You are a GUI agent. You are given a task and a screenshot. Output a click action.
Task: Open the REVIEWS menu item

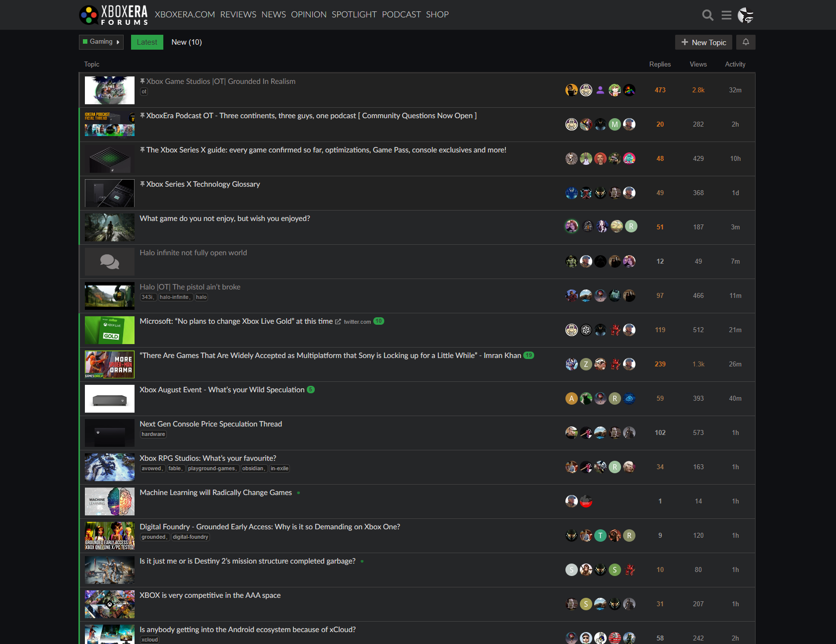(x=238, y=15)
